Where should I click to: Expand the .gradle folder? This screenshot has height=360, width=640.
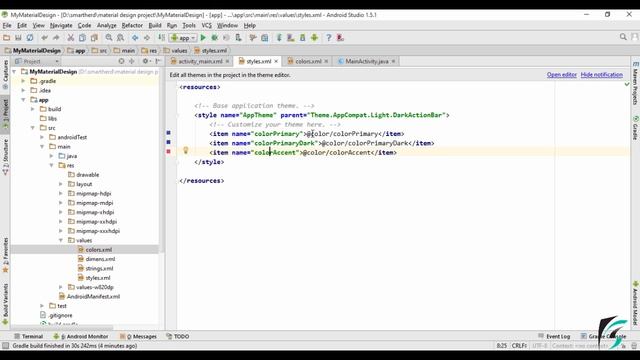pyautogui.click(x=24, y=81)
